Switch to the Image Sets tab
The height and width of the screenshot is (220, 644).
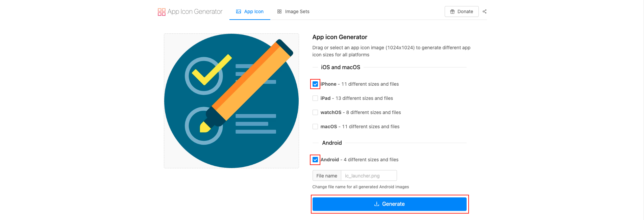(293, 11)
